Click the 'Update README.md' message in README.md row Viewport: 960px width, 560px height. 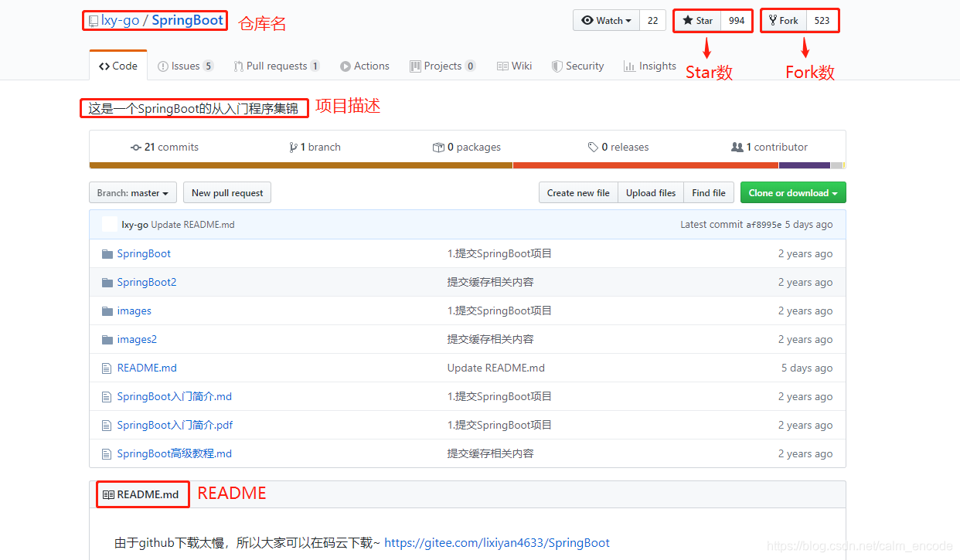[496, 368]
